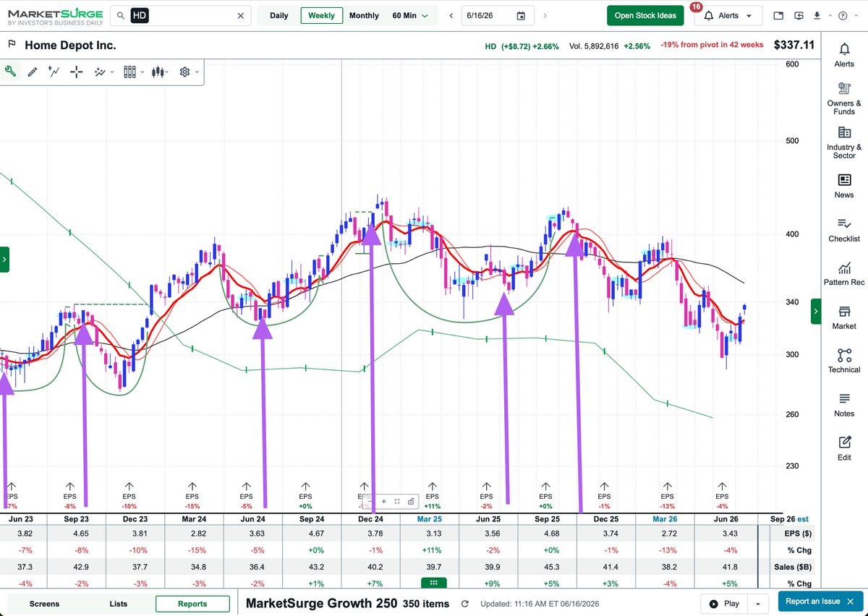Click the sync chart icon in header
Image resolution: width=868 pixels, height=616 pixels.
pyautogui.click(x=799, y=16)
